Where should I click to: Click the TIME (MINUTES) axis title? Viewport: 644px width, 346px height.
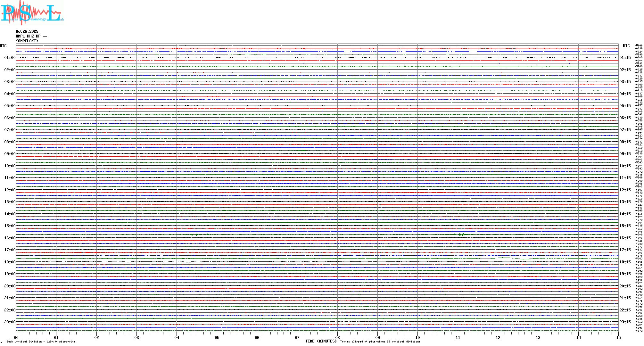pyautogui.click(x=321, y=341)
